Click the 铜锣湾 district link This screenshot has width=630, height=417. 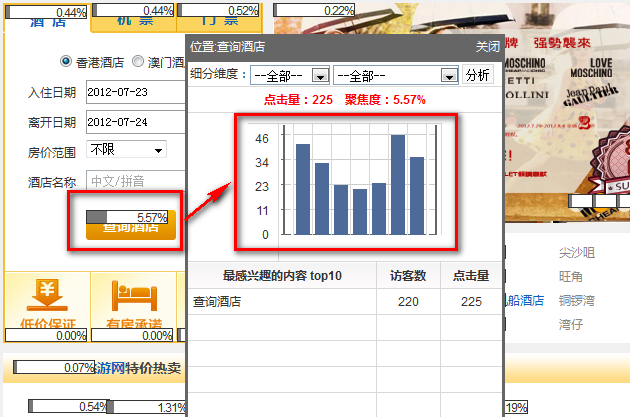(x=577, y=300)
